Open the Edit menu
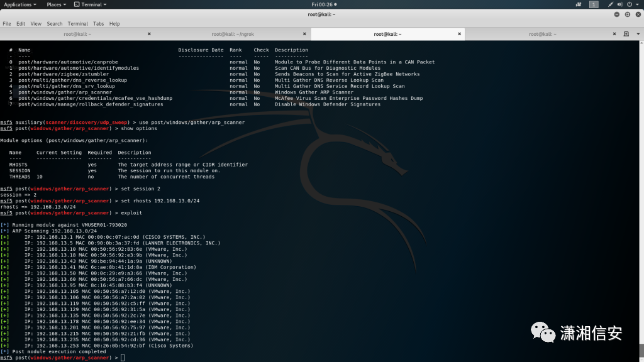644x362 pixels. (21, 24)
